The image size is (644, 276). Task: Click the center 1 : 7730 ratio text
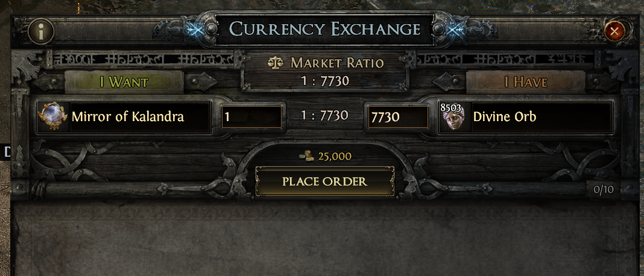point(324,116)
